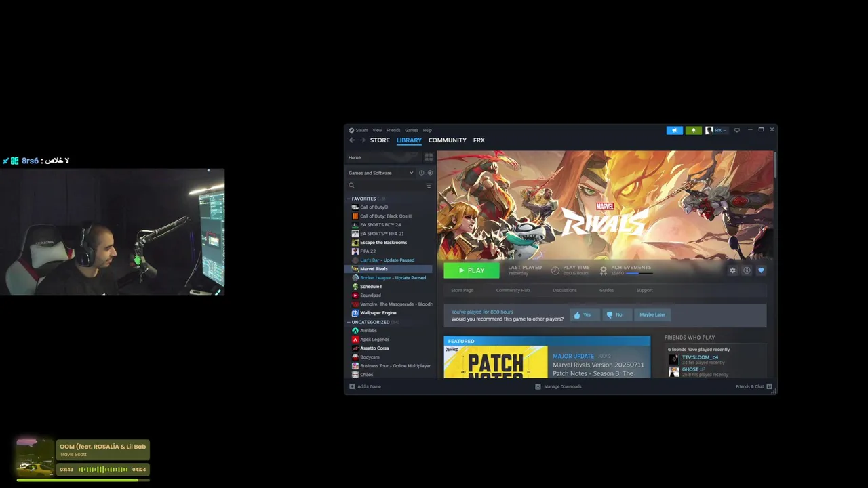Screen dimensions: 868x488
Task: Open the View menu
Action: pos(377,130)
